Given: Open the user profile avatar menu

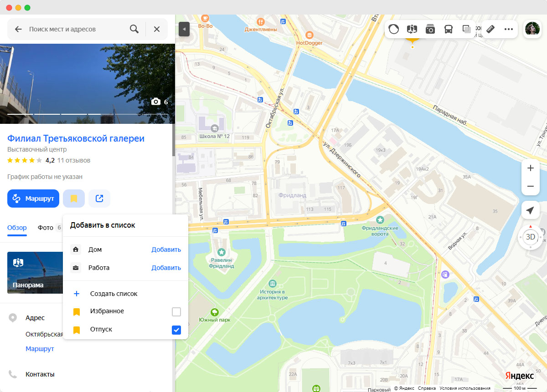Looking at the screenshot, I should pos(532,29).
